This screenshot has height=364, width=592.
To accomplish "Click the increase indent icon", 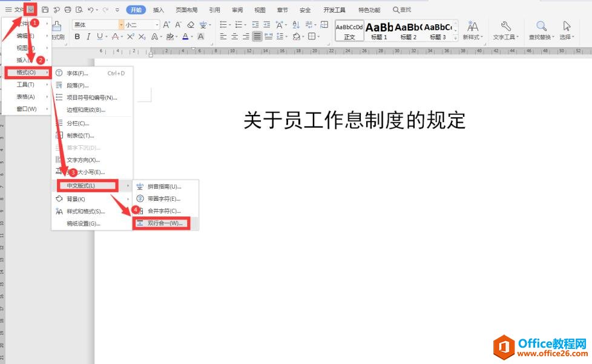I will point(267,25).
